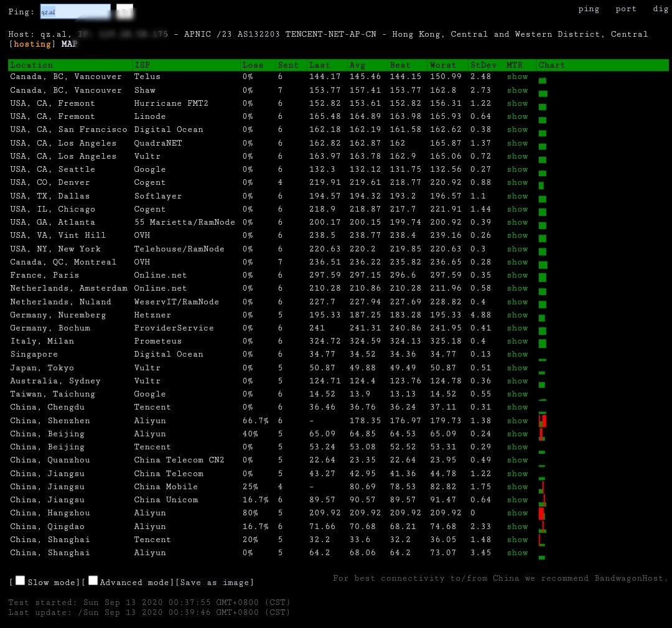672x628 pixels.
Task: Switch to the port tool
Action: click(626, 9)
